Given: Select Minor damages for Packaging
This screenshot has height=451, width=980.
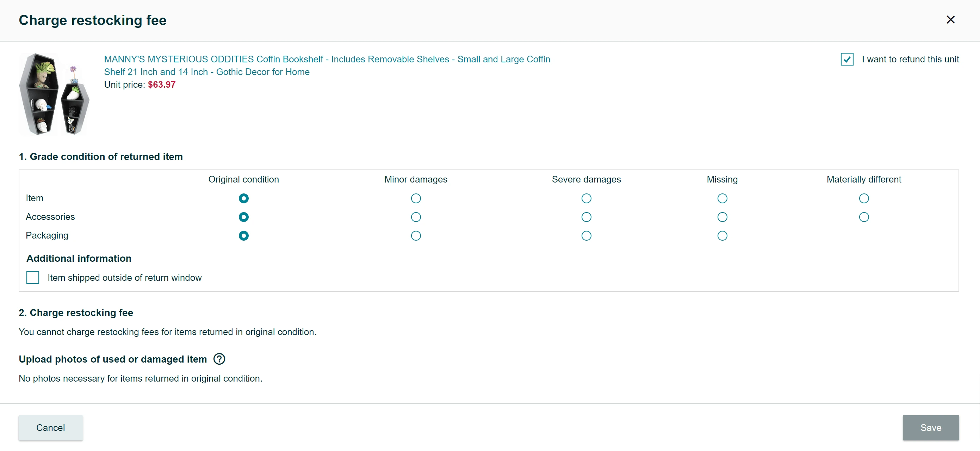Looking at the screenshot, I should coord(416,236).
